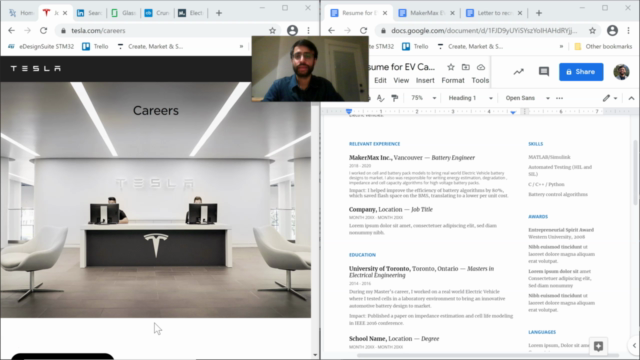This screenshot has width=640, height=360.
Task: Click the Tesla page vertical scrollbar down arrow
Action: tap(315, 355)
